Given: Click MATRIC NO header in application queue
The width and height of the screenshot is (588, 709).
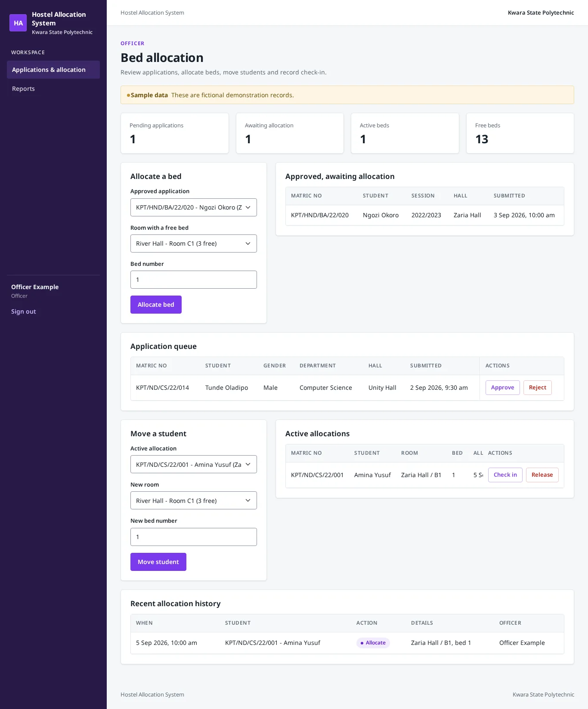Looking at the screenshot, I should click(152, 366).
